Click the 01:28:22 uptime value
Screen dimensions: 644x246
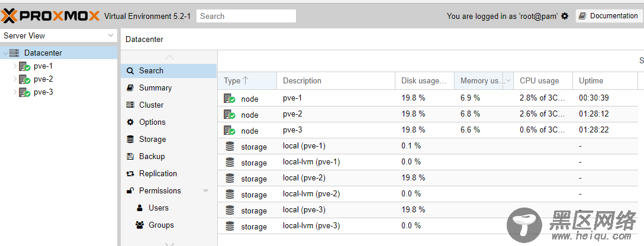point(594,130)
